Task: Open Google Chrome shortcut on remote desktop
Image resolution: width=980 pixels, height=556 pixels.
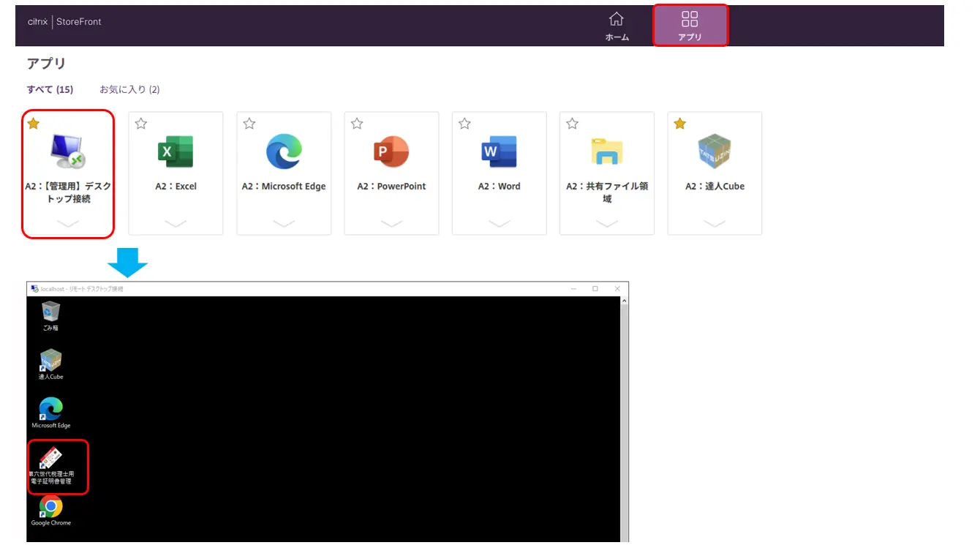Action: 50,511
